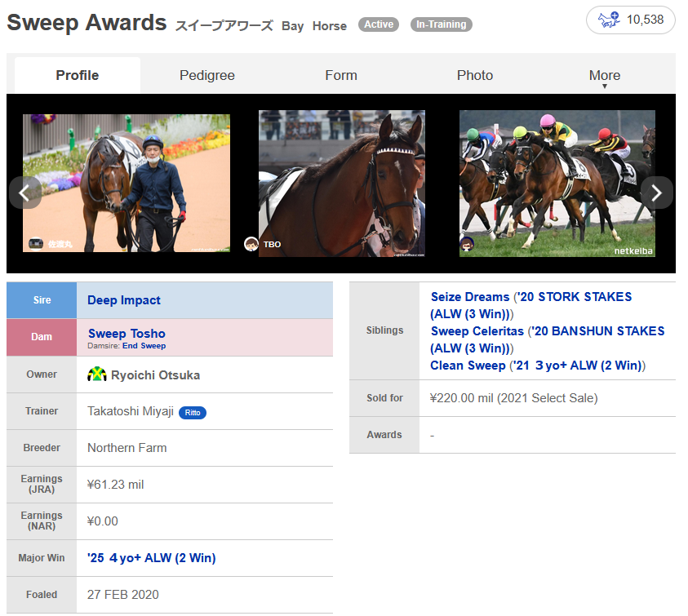Click the owner silks icon beside Ryoichi Otsuka

coord(97,374)
